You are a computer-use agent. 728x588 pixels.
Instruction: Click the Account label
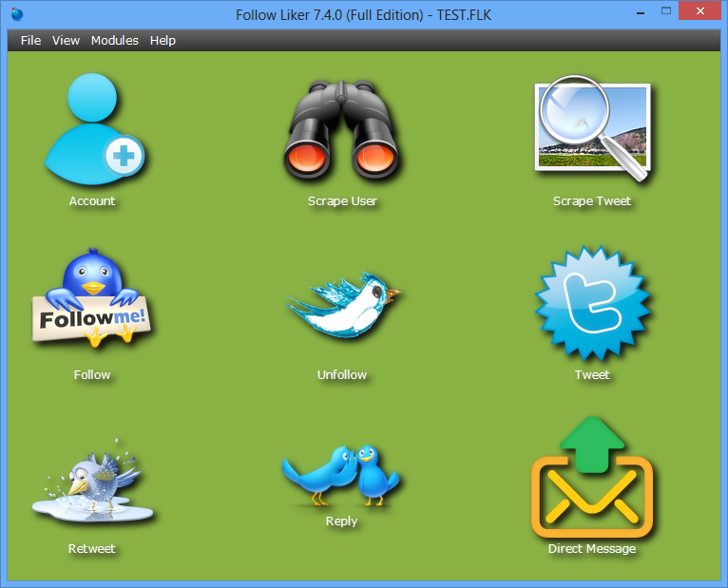[92, 201]
